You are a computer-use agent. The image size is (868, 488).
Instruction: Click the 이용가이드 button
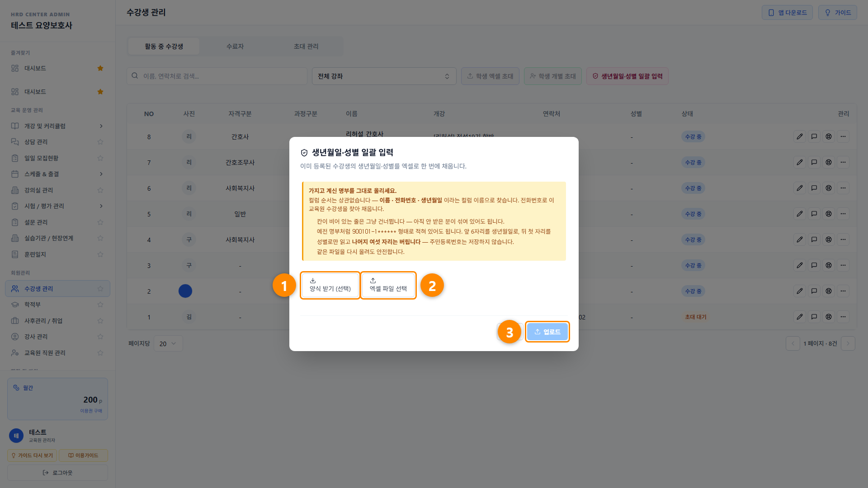click(83, 455)
